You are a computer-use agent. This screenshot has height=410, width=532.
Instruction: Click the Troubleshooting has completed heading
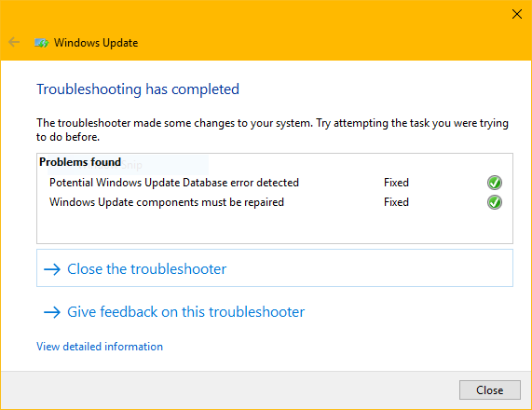138,89
